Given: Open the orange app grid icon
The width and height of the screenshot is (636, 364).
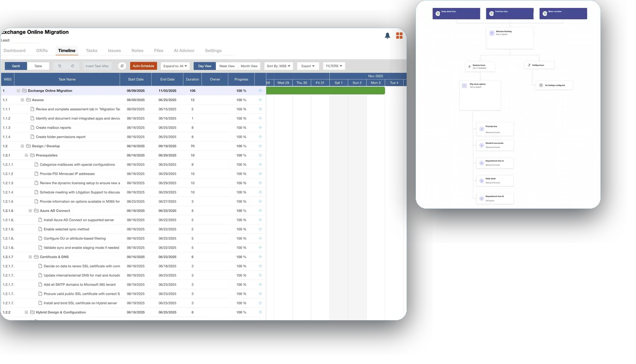Looking at the screenshot, I should tap(399, 36).
